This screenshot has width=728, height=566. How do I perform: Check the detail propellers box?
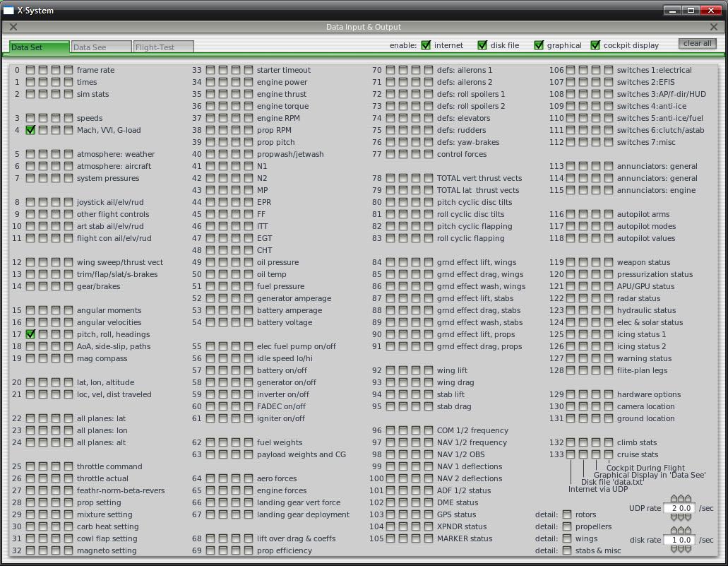coord(567,526)
